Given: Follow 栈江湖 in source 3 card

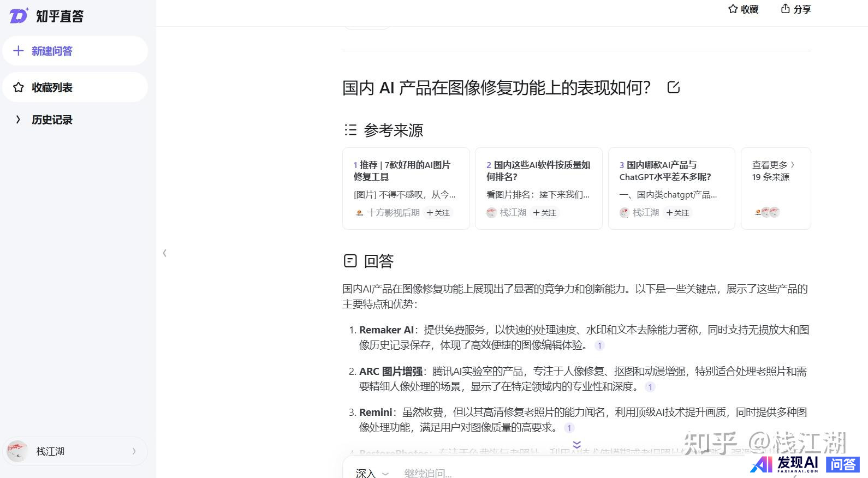Looking at the screenshot, I should [x=677, y=213].
